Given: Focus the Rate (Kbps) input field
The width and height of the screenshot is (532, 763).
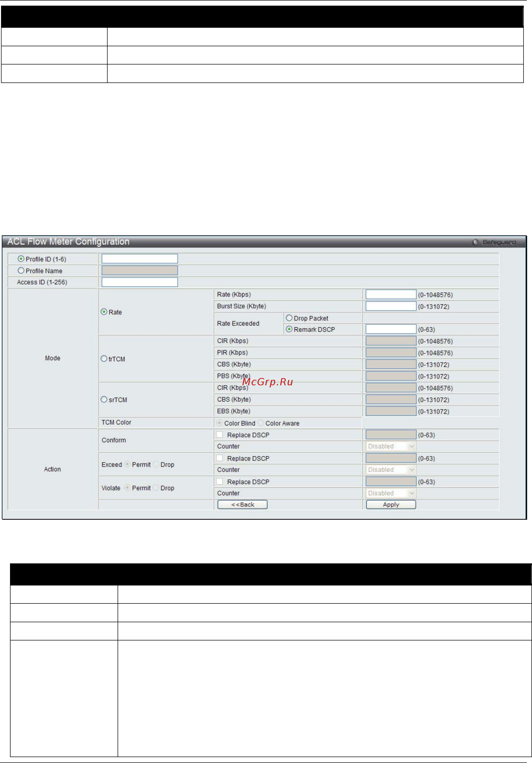Looking at the screenshot, I should pyautogui.click(x=391, y=294).
